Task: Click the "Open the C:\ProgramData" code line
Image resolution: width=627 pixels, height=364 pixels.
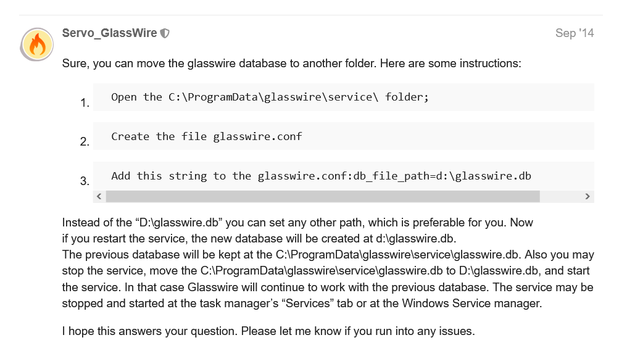Action: click(270, 97)
